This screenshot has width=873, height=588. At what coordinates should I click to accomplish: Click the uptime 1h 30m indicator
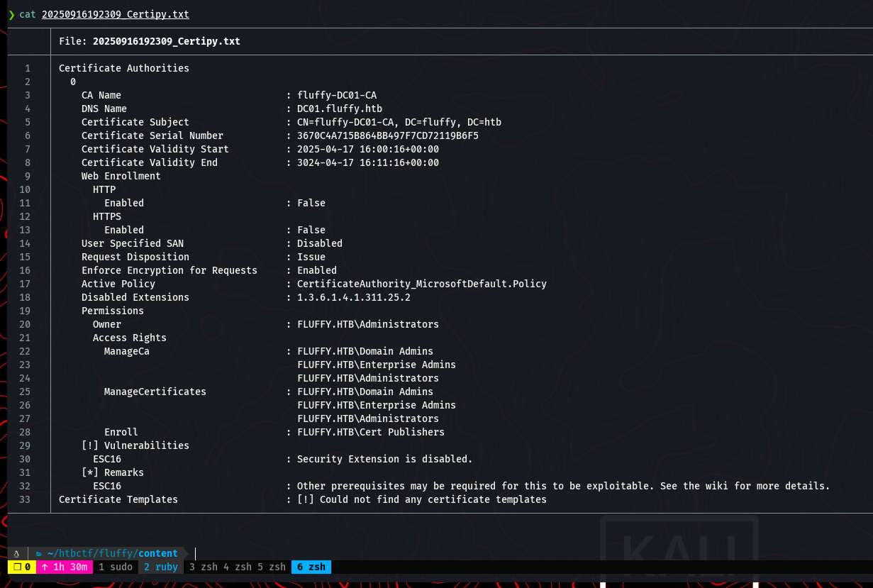[64, 567]
